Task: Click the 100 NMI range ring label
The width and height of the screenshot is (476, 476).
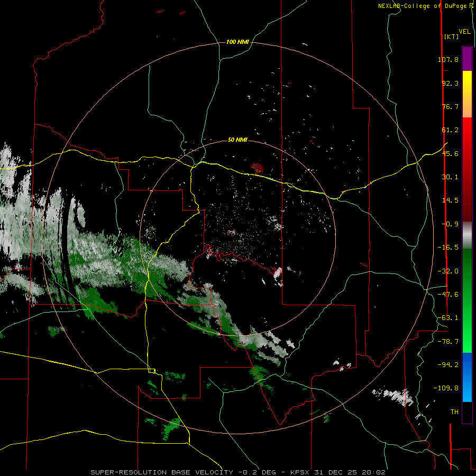Action: click(x=237, y=42)
